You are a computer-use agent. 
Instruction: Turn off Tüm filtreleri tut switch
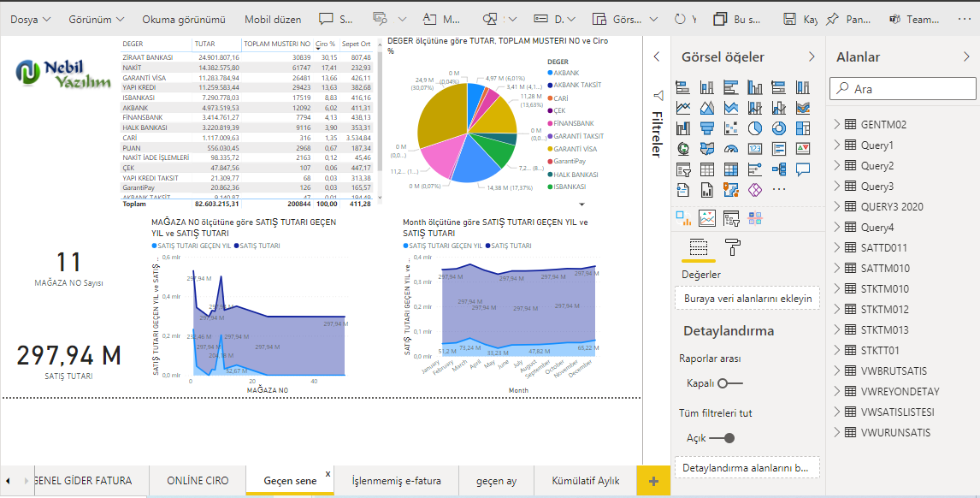pyautogui.click(x=722, y=438)
